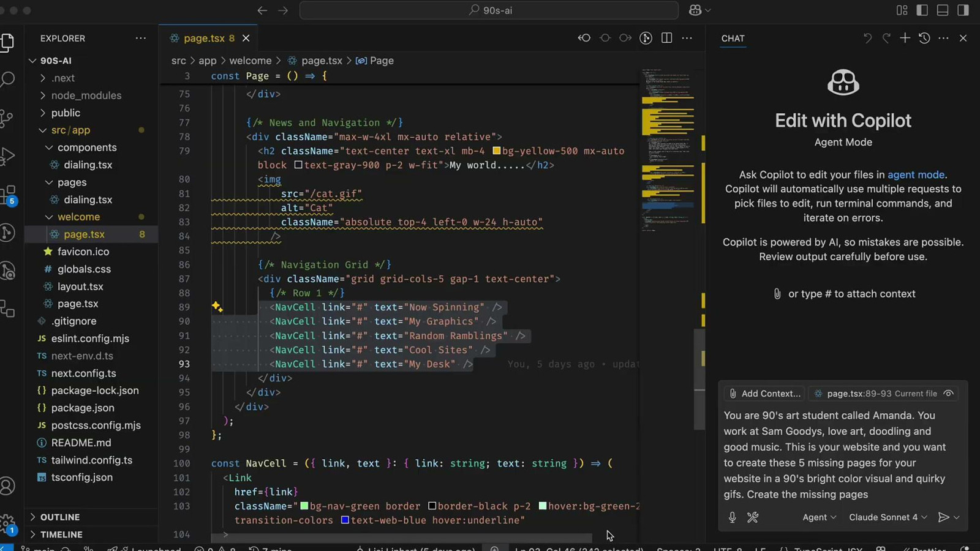Configure tools icon in chat input
980x551 pixels.
pos(753,517)
